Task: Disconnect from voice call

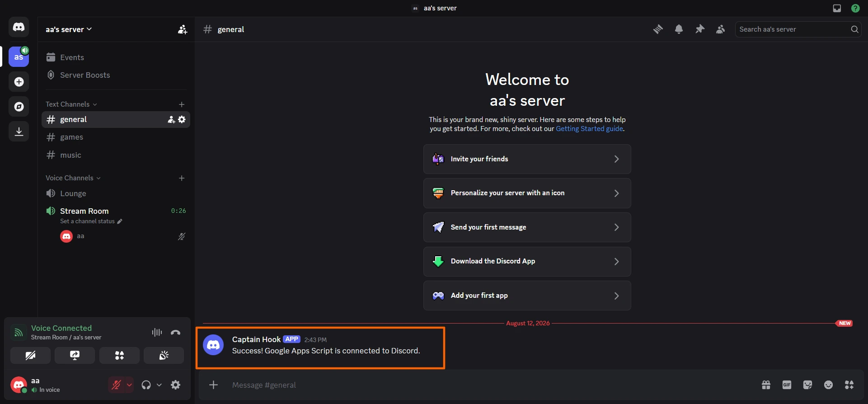Action: (x=176, y=332)
